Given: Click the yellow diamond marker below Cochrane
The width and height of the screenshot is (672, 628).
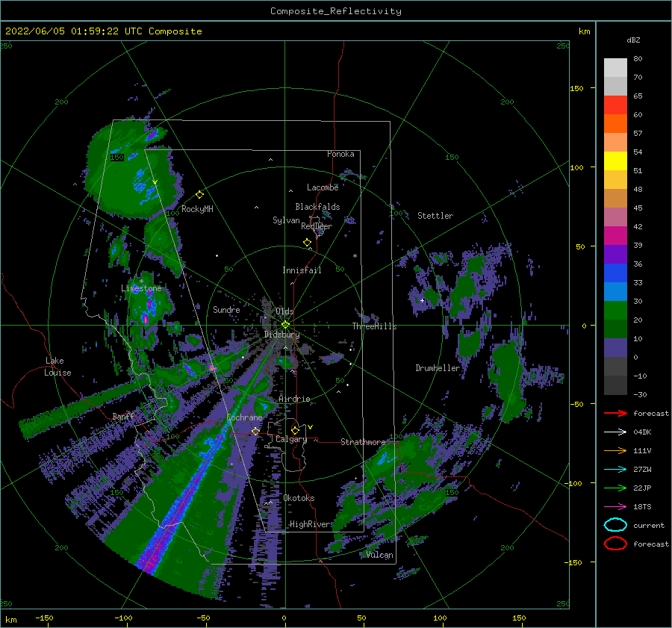Looking at the screenshot, I should 255,431.
